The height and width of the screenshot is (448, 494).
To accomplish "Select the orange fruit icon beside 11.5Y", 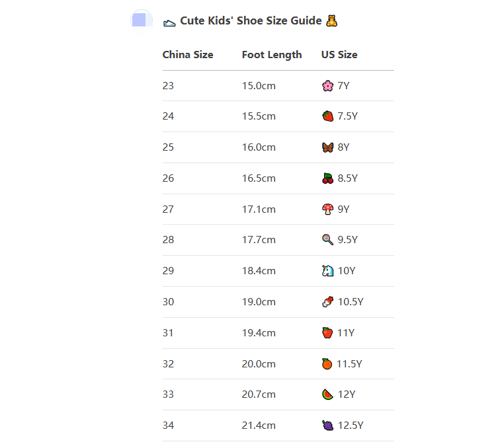I will 327,364.
